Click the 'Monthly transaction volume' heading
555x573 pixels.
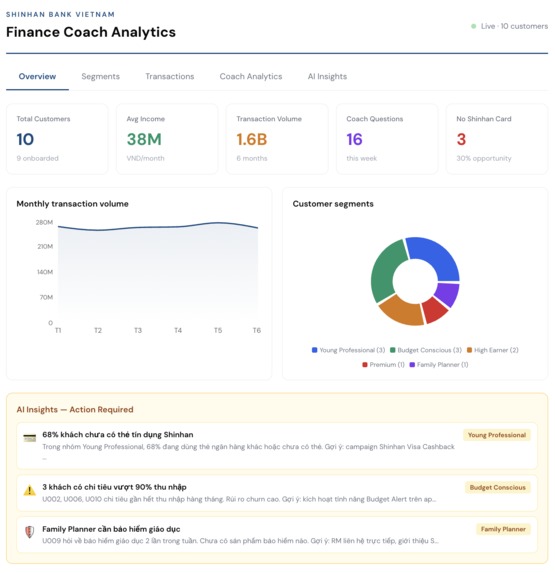pyautogui.click(x=72, y=204)
